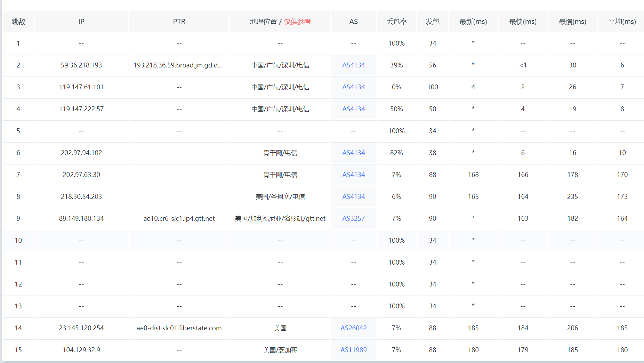This screenshot has width=644, height=363.
Task: Click the 170 average latency value
Action: [622, 175]
